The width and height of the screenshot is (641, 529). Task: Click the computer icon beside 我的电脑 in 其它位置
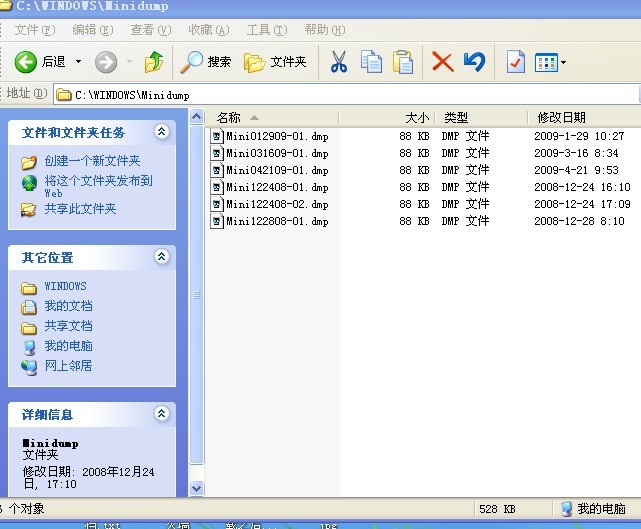click(x=29, y=347)
